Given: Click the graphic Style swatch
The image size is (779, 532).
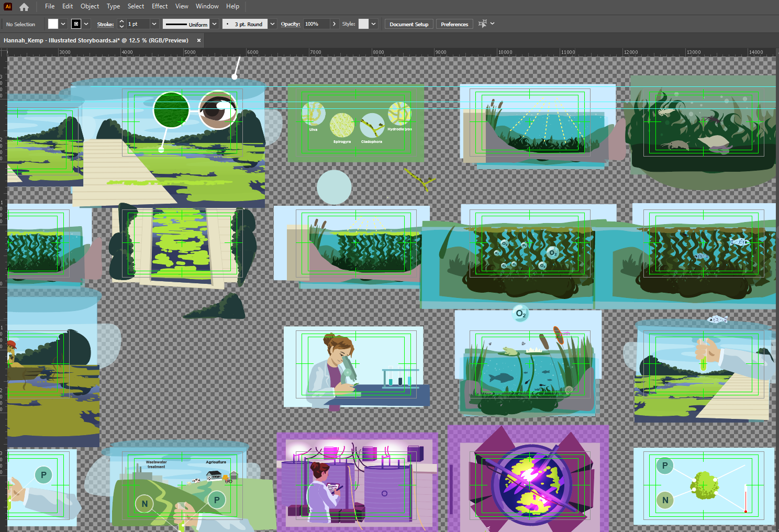Looking at the screenshot, I should tap(363, 24).
